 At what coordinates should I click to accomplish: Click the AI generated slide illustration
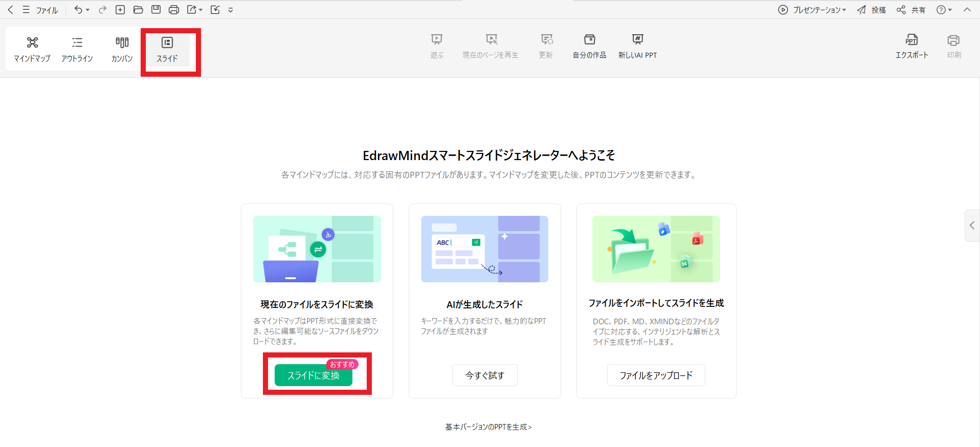485,249
